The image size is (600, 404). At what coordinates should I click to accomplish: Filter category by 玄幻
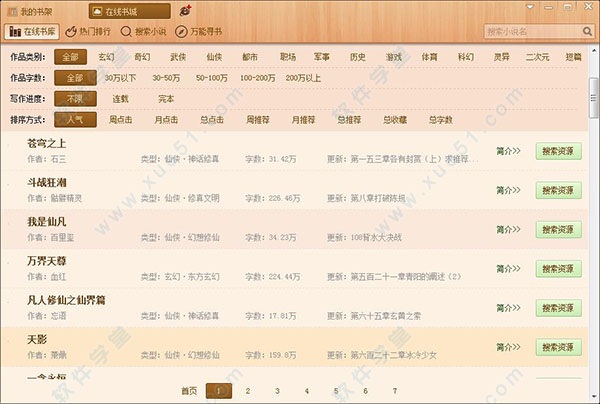click(106, 57)
